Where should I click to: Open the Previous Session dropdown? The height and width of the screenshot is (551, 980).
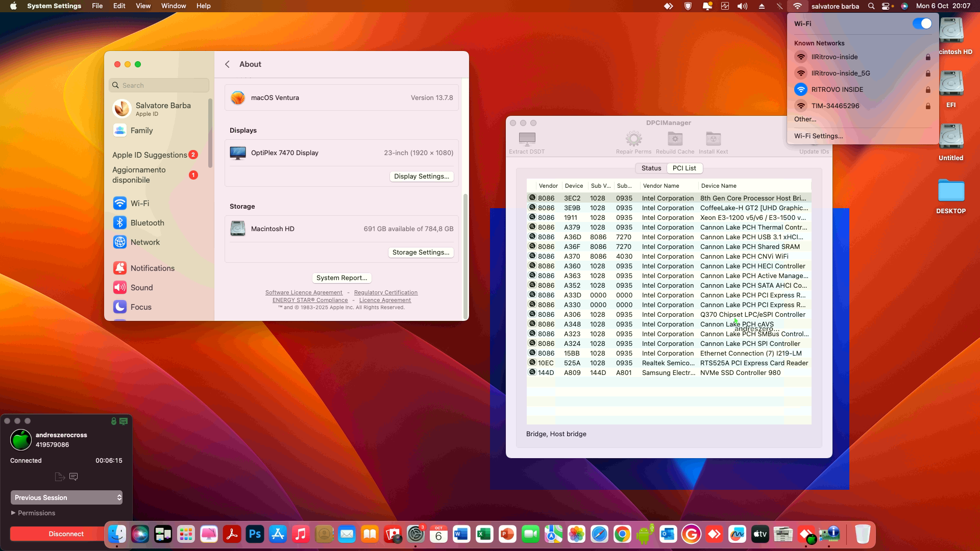(66, 498)
